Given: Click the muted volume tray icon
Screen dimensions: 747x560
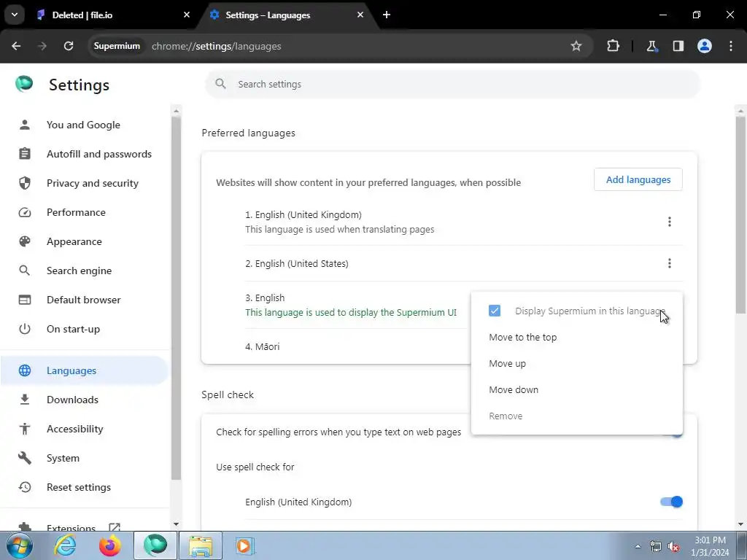Looking at the screenshot, I should tap(673, 547).
